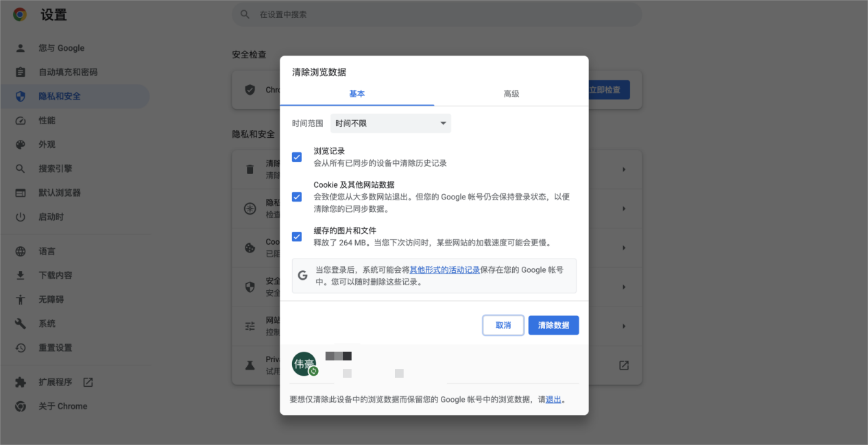Screen dimensions: 868x445
Task: Click the person icon for 您与 Google
Action: pyautogui.click(x=21, y=48)
